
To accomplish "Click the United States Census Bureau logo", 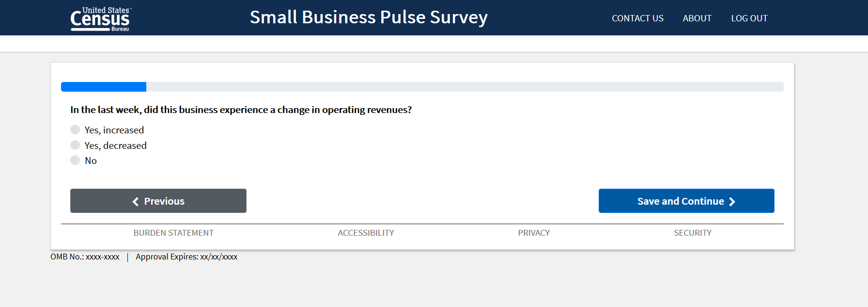I will click(100, 19).
